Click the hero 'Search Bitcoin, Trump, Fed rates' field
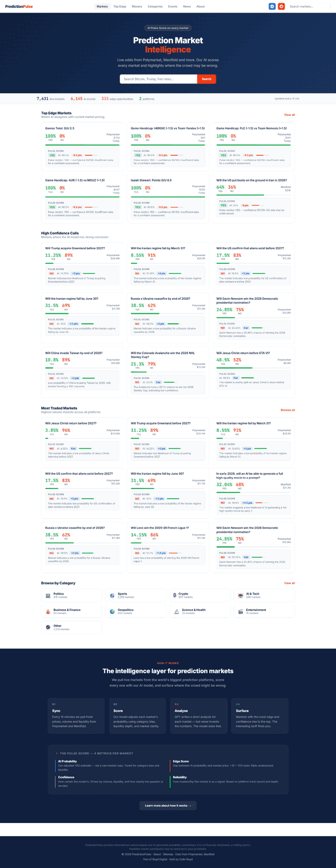Screen dimensions: 336x868 (159, 79)
